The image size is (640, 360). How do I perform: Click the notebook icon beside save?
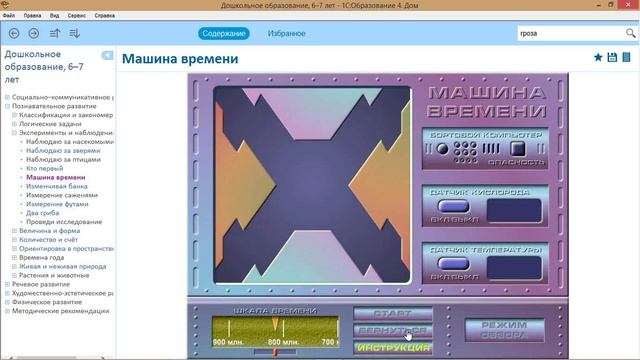626,58
